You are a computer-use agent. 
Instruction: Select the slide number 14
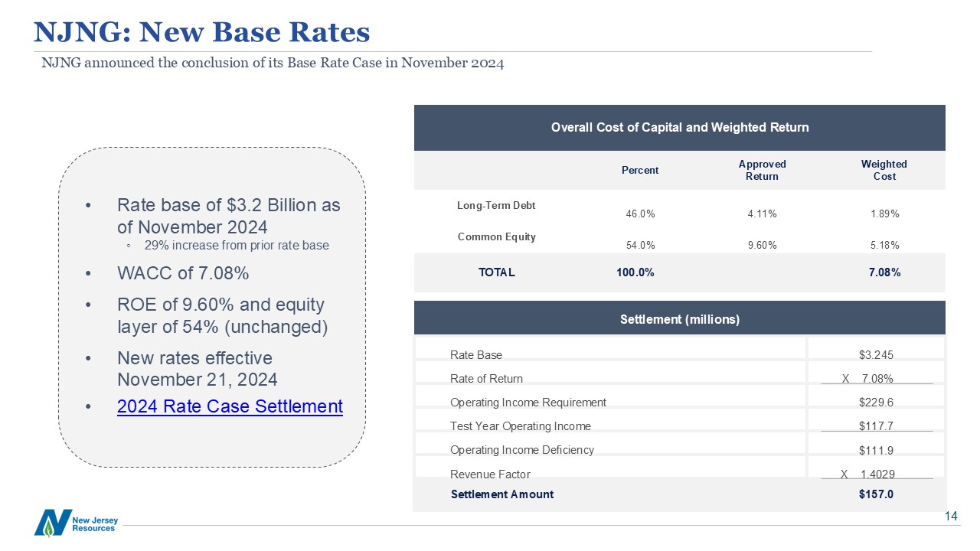951,517
